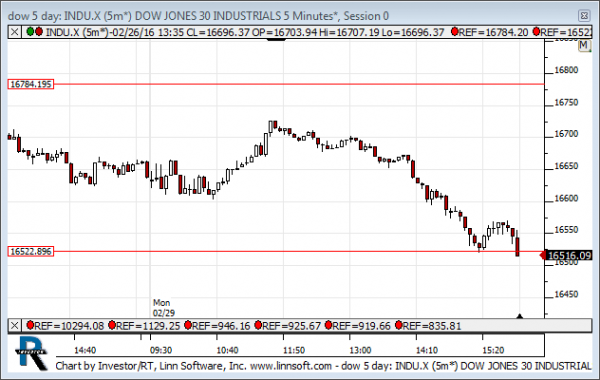Click the red dot beside the green legend dot

coord(39,31)
